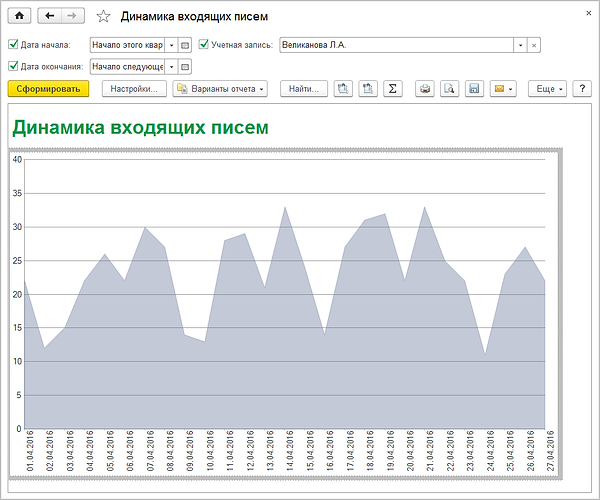Expand all report groups icon

coord(343,89)
